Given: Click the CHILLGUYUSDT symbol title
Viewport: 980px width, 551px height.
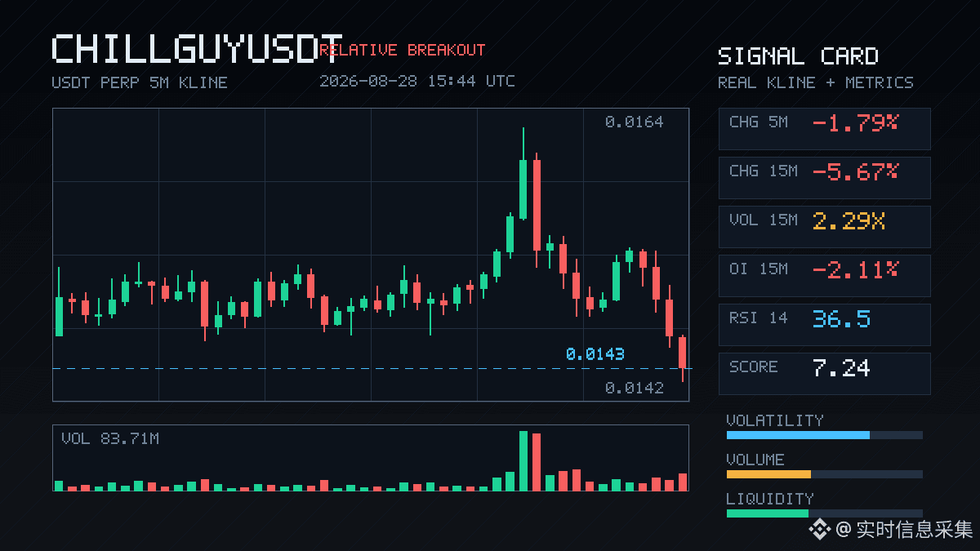Looking at the screenshot, I should 198,49.
